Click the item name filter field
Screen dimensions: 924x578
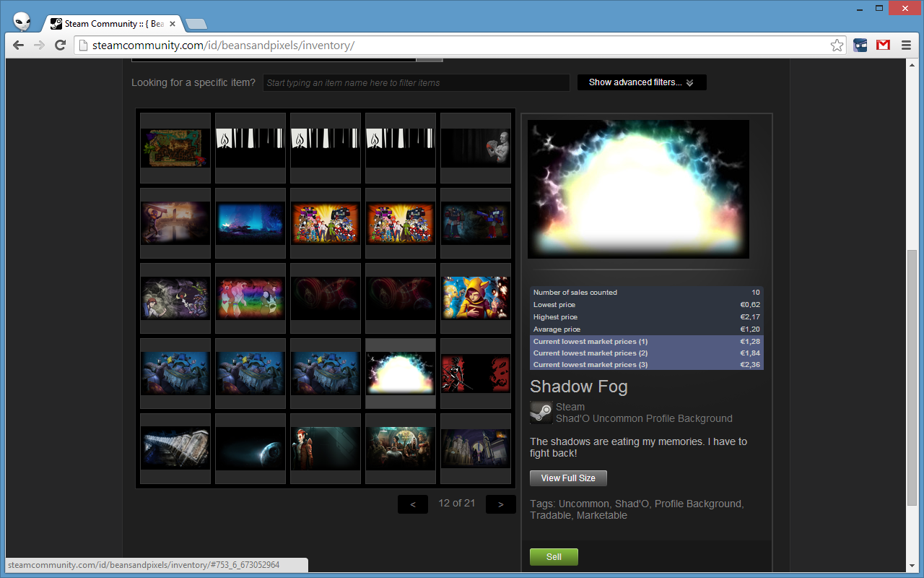click(416, 83)
